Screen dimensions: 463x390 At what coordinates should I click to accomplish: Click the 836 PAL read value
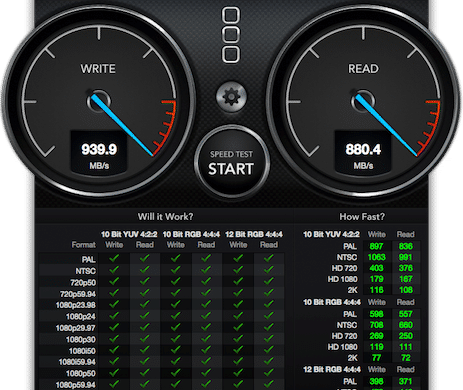406,246
